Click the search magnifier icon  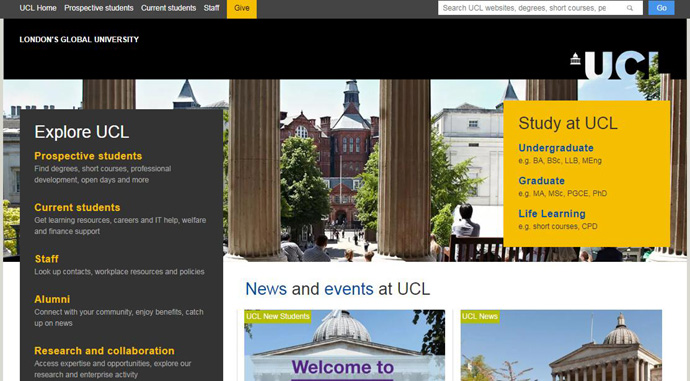[630, 8]
